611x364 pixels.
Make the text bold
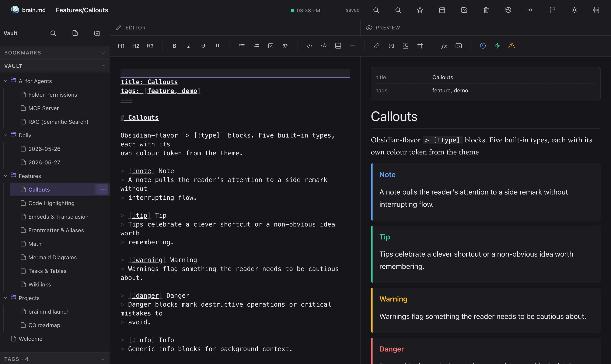point(174,46)
